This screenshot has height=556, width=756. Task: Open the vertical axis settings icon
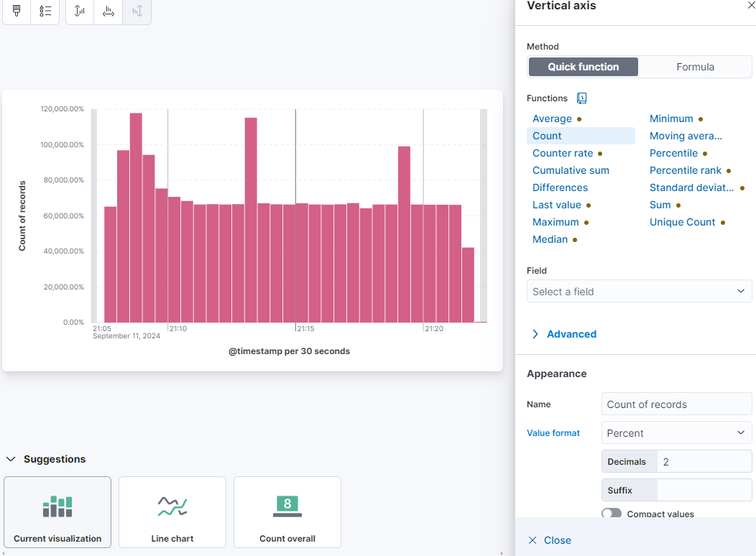click(78, 11)
